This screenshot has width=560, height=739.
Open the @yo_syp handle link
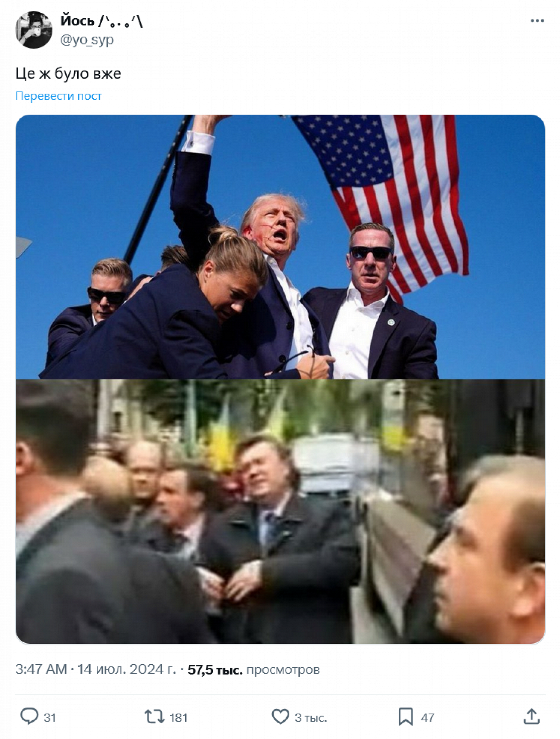87,40
